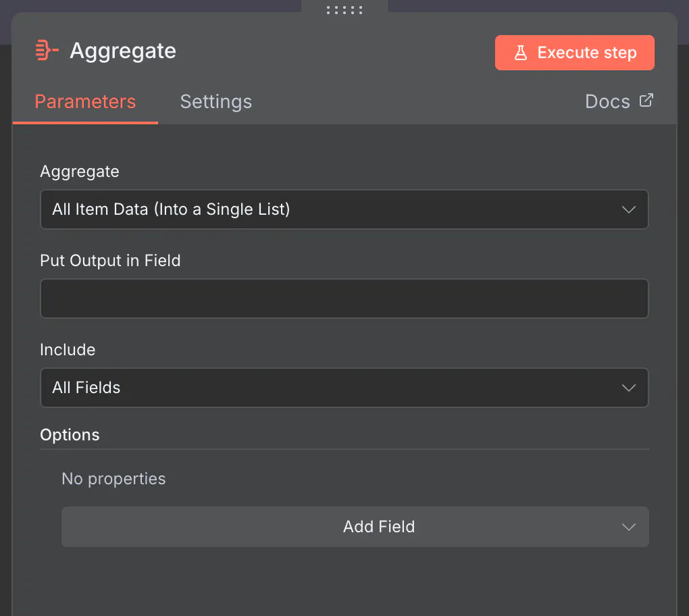Click the "Put Output in Field" label
Viewport: 689px width, 616px height.
coord(110,261)
